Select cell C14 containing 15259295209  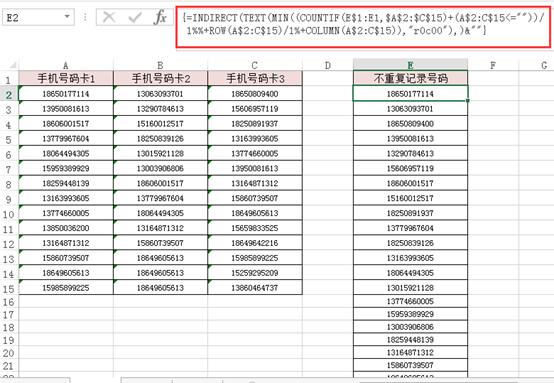(255, 273)
